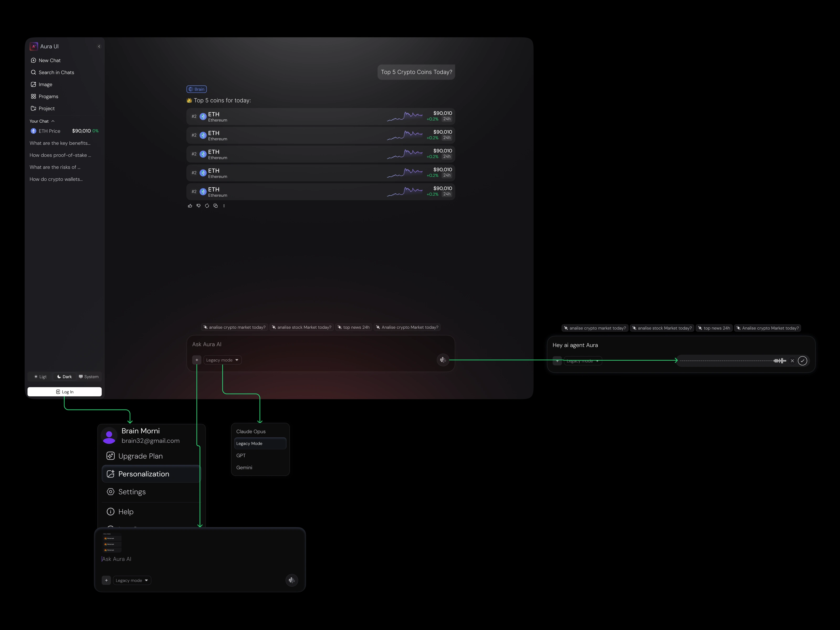Select the Dark theme option
This screenshot has width=840, height=630.
tap(64, 377)
